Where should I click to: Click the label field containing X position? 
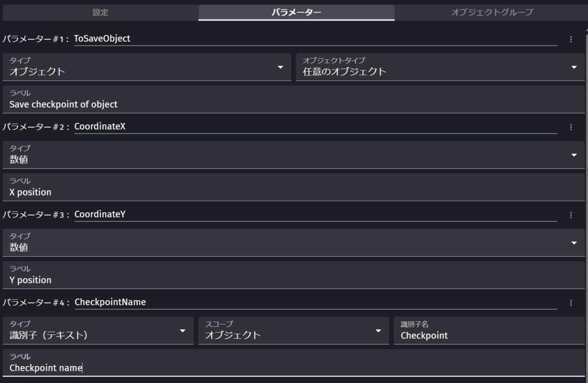click(294, 187)
